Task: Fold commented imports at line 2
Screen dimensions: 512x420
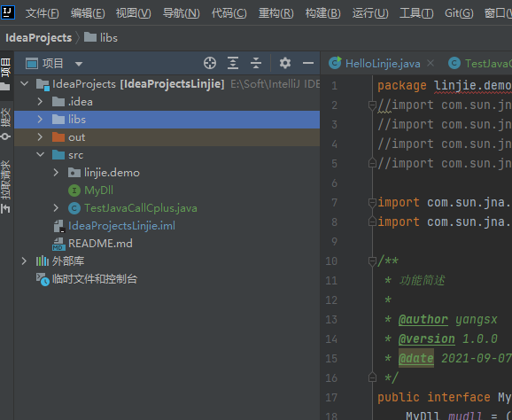Action: pyautogui.click(x=372, y=105)
